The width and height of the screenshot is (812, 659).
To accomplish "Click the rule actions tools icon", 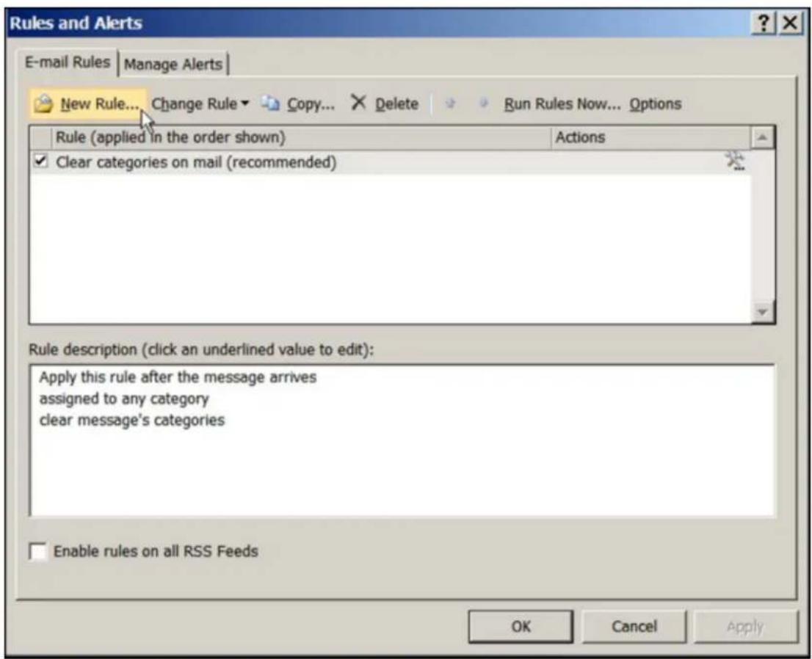I will tap(735, 161).
